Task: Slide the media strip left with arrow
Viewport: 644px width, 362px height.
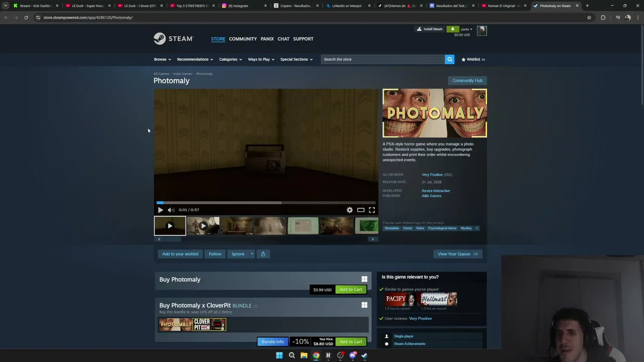Action: point(159,239)
